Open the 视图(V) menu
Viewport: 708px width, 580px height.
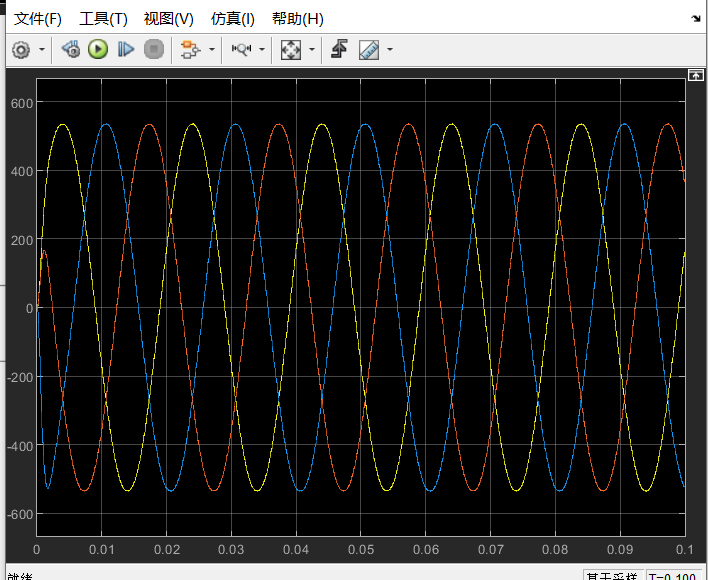click(x=168, y=19)
